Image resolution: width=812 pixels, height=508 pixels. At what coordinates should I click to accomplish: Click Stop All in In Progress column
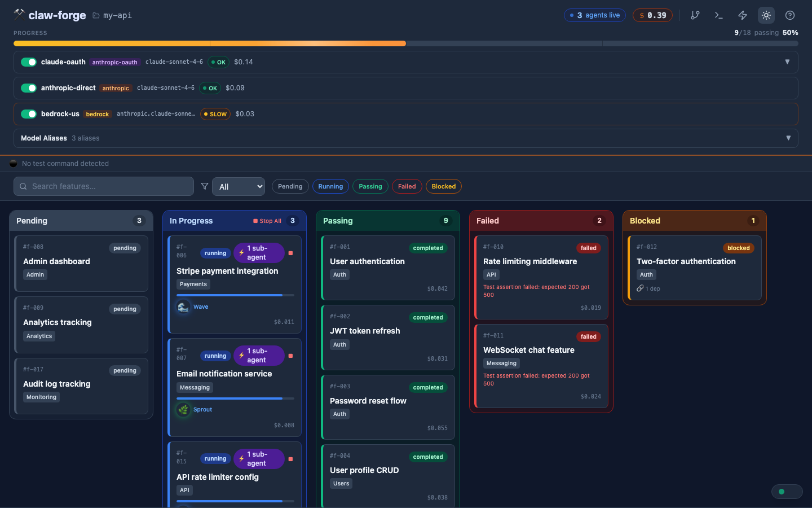pyautogui.click(x=267, y=221)
